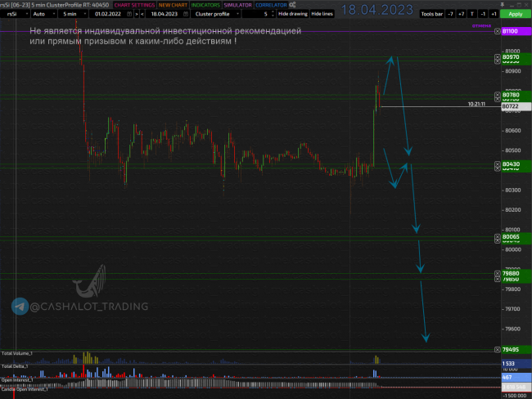Pin the chart window with the pushpin icon

tap(503, 5)
